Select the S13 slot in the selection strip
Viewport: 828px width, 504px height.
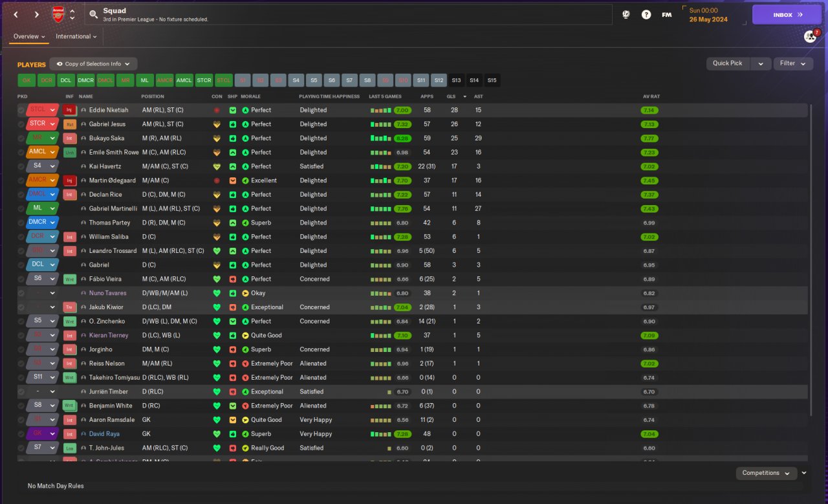457,80
